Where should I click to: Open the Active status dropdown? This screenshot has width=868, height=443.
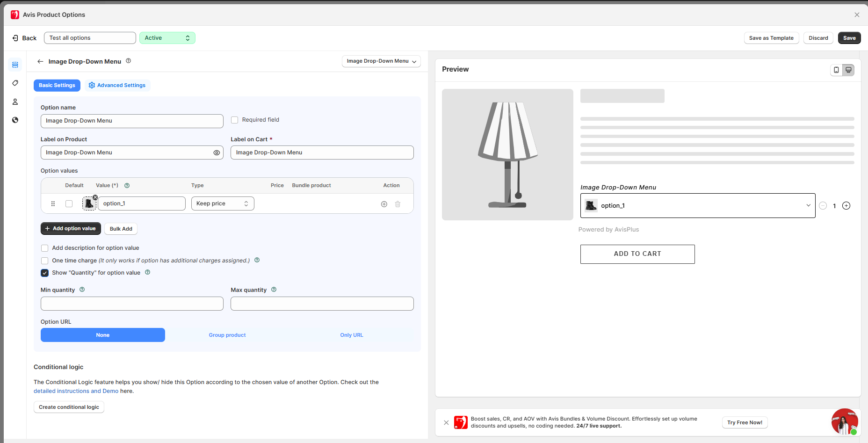(x=167, y=38)
